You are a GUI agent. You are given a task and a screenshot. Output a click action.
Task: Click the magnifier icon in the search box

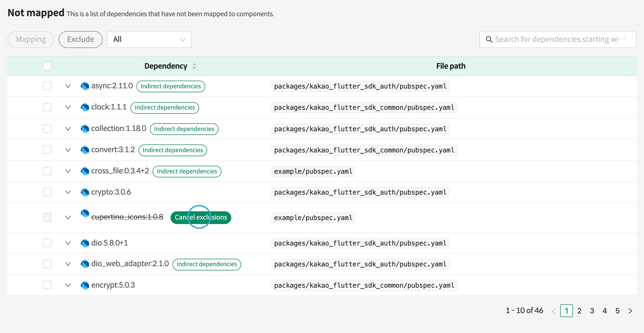(x=489, y=40)
